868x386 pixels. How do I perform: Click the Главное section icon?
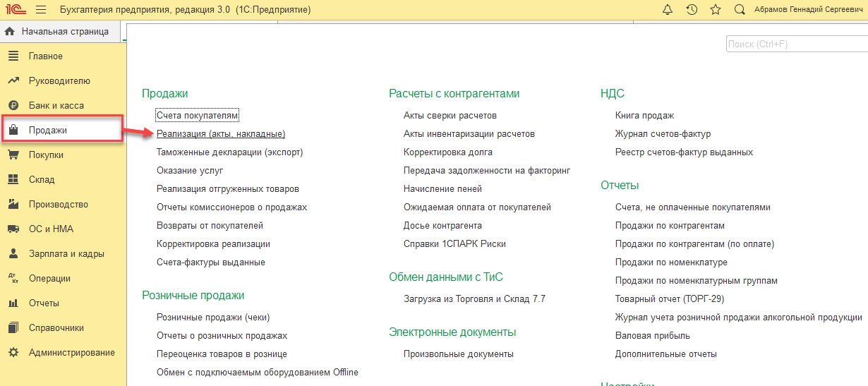click(x=13, y=56)
